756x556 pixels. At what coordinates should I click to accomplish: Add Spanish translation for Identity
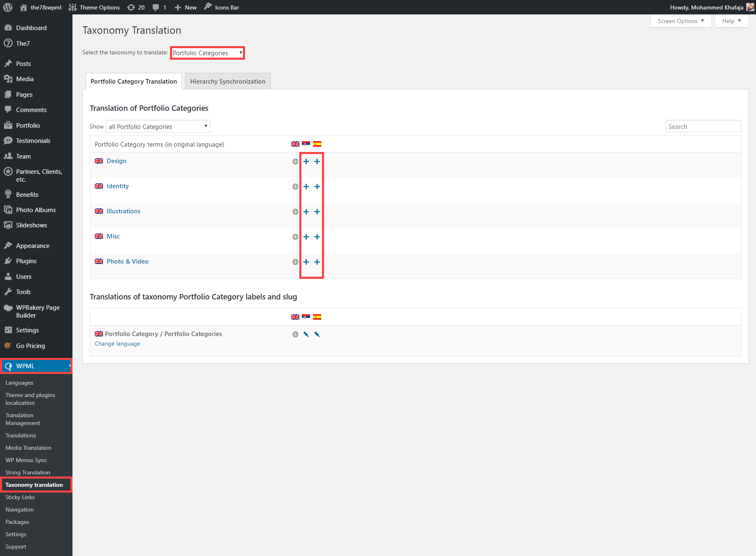317,187
